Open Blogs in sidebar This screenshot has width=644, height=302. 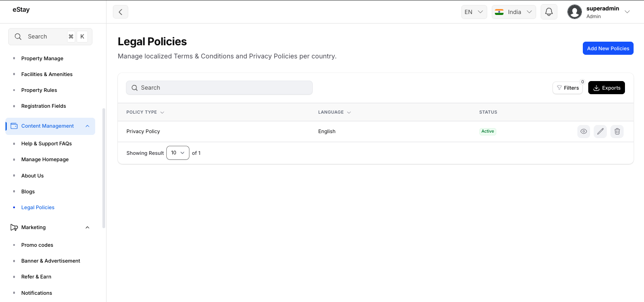point(28,192)
